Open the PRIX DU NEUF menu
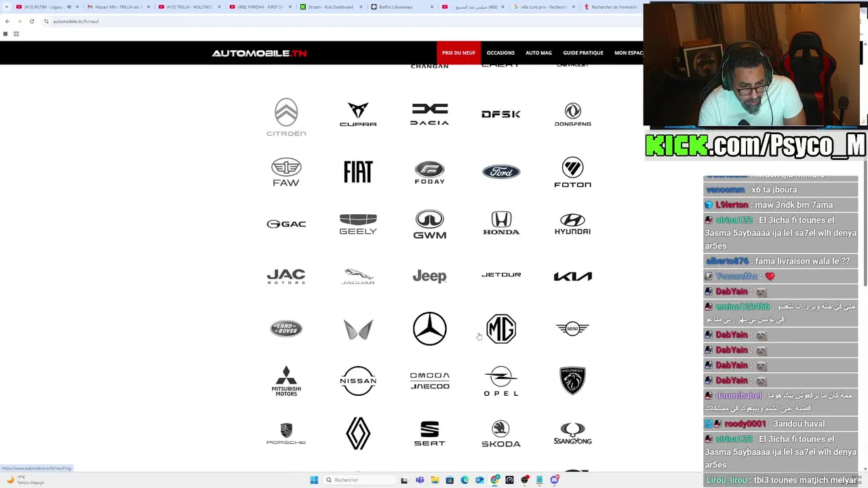The height and width of the screenshot is (488, 868). point(458,53)
